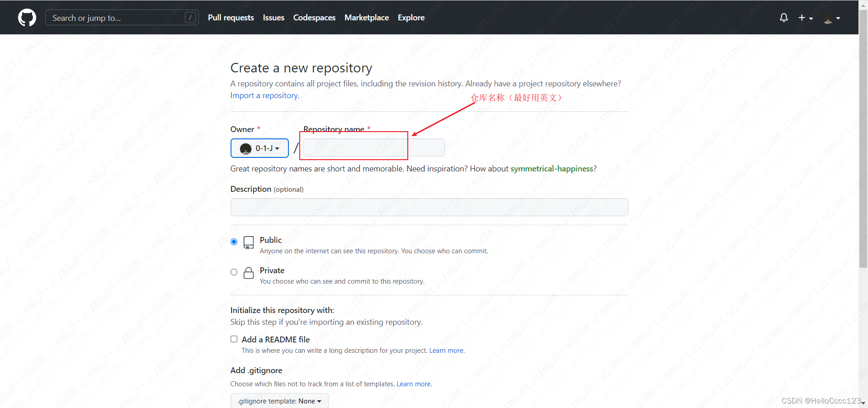Follow the Import a repository link
Image resolution: width=868 pixels, height=408 pixels.
[x=265, y=95]
